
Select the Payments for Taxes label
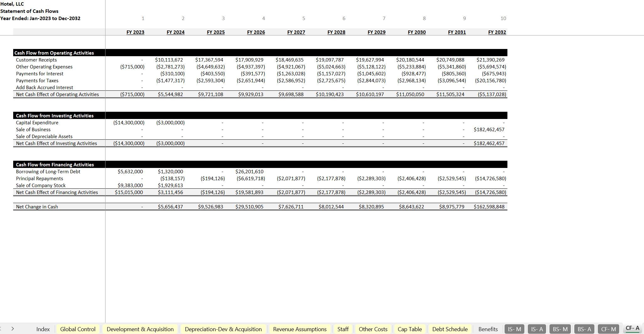37,80
